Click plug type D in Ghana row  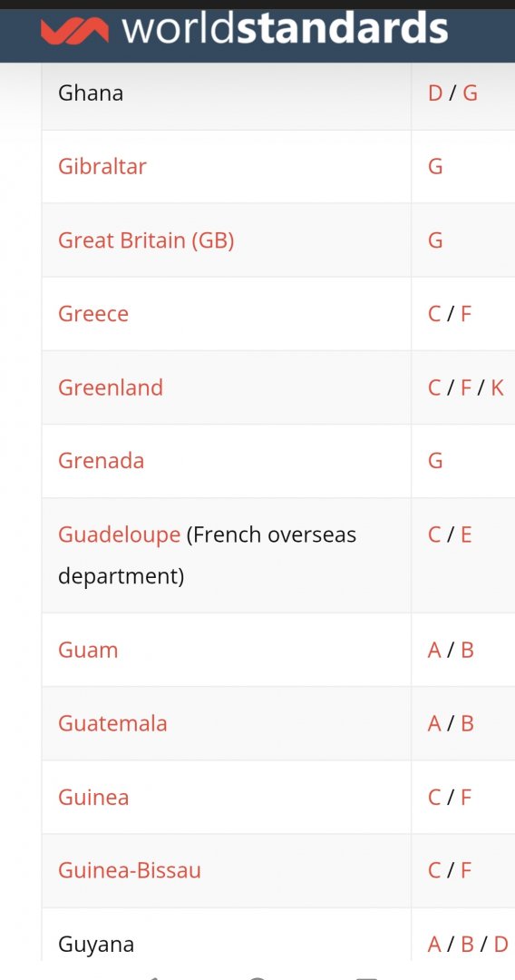click(x=435, y=93)
